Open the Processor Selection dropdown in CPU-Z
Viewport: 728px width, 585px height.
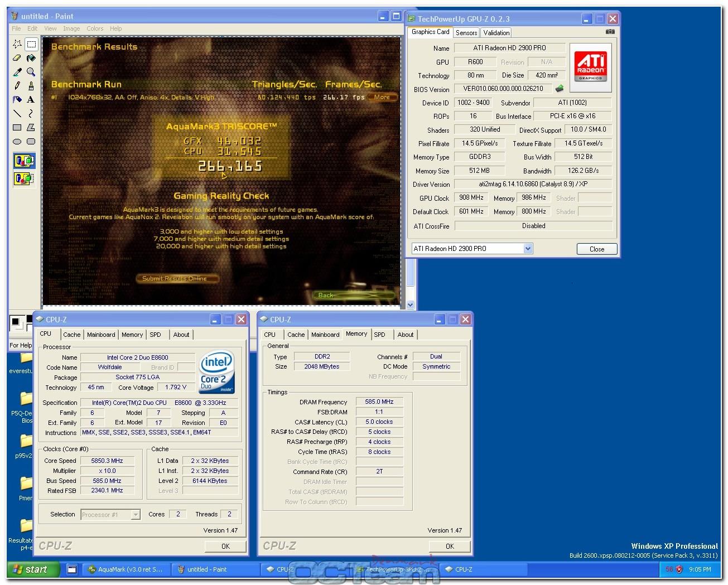point(135,515)
